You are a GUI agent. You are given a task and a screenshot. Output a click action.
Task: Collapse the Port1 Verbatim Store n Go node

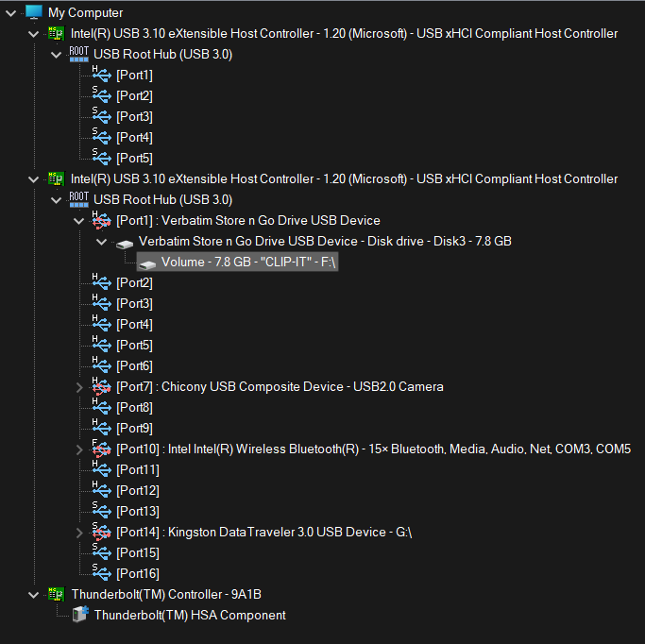pyautogui.click(x=78, y=221)
